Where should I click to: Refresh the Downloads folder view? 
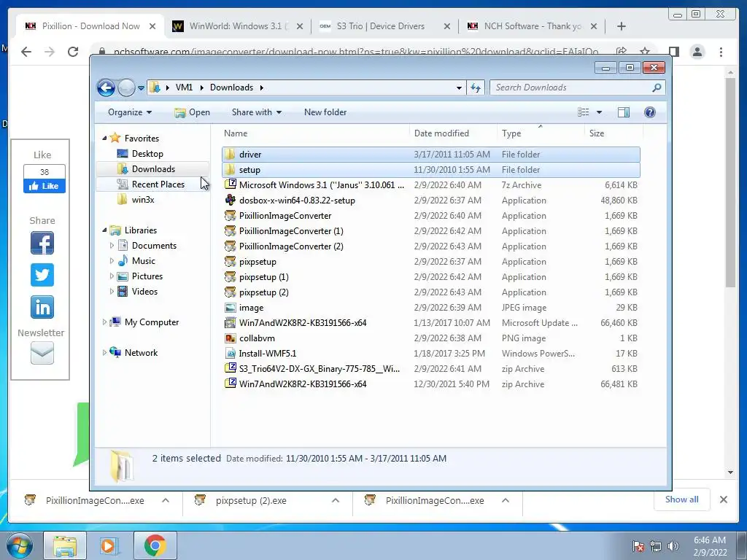tap(476, 87)
